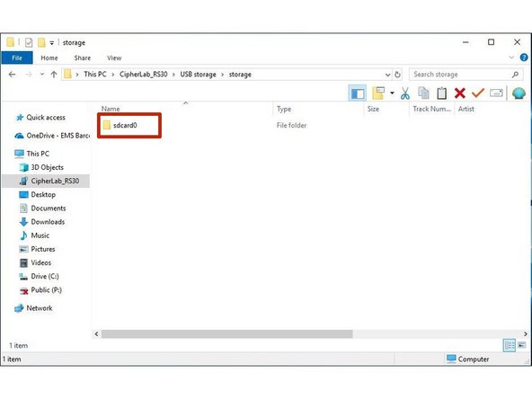Click the preview pane toolbar icon

click(358, 93)
